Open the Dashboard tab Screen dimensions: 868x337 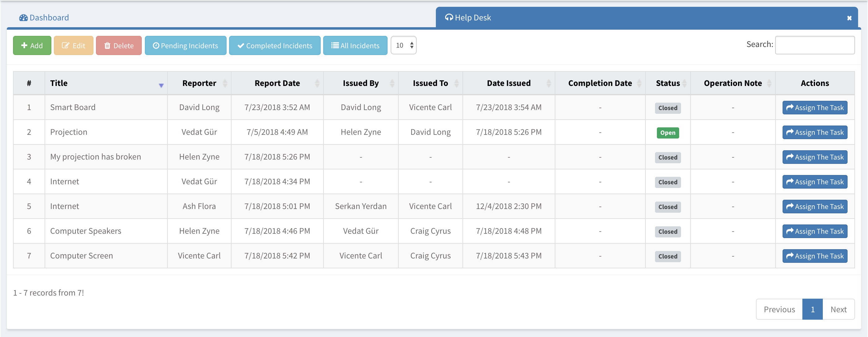click(x=44, y=18)
